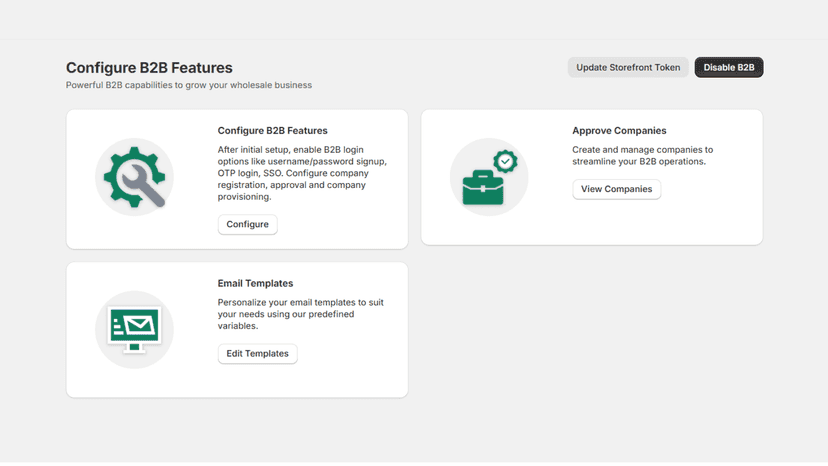Click the Email Templates card title
Viewport: 828px width, 466px height.
click(255, 283)
